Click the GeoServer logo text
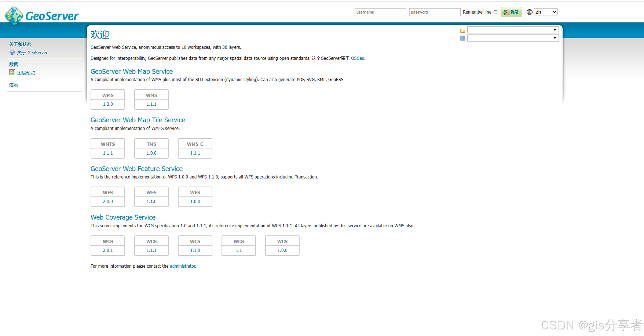 click(x=52, y=16)
